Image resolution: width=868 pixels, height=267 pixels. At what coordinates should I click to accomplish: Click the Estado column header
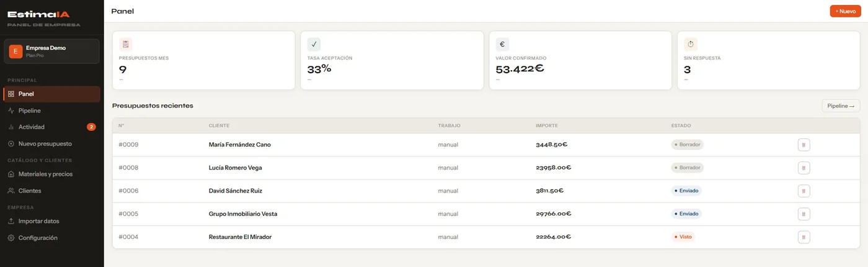click(681, 125)
